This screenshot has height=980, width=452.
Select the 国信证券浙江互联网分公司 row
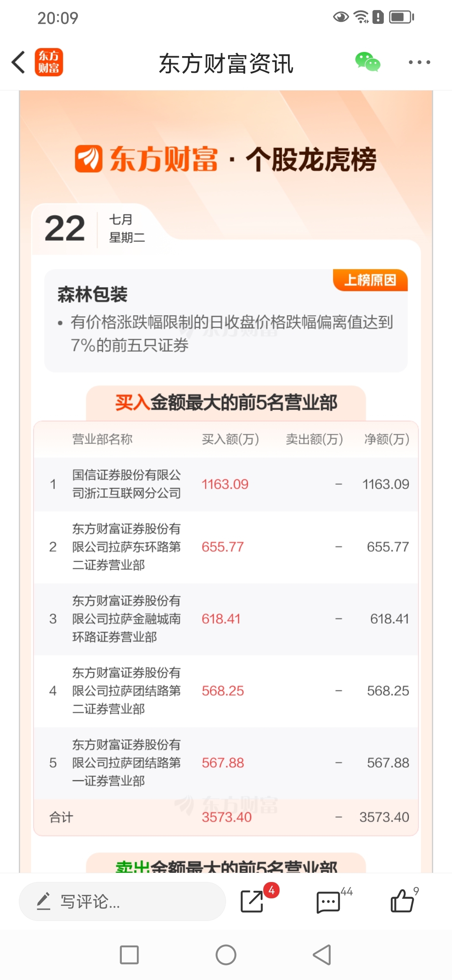click(226, 484)
